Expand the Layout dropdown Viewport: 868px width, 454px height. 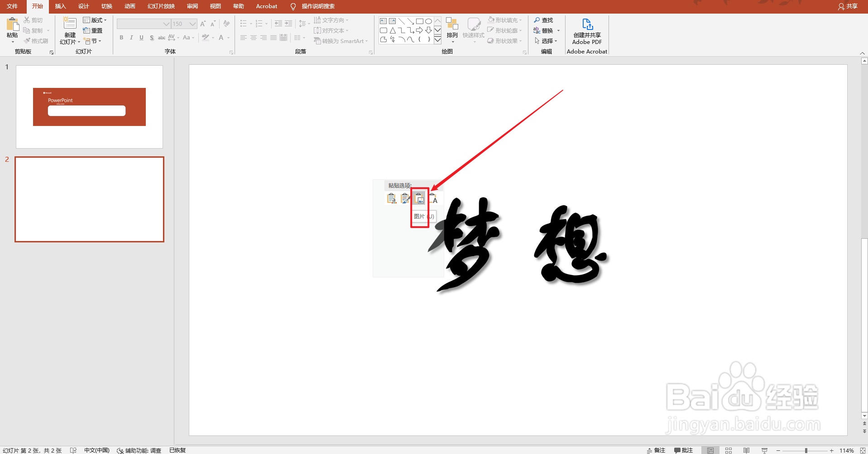(x=95, y=20)
